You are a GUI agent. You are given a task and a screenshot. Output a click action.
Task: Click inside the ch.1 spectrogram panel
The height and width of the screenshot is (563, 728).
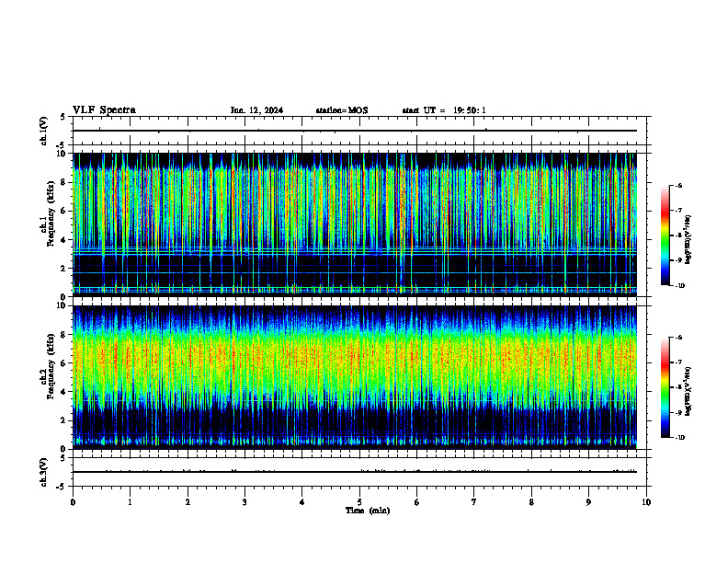[x=355, y=224]
